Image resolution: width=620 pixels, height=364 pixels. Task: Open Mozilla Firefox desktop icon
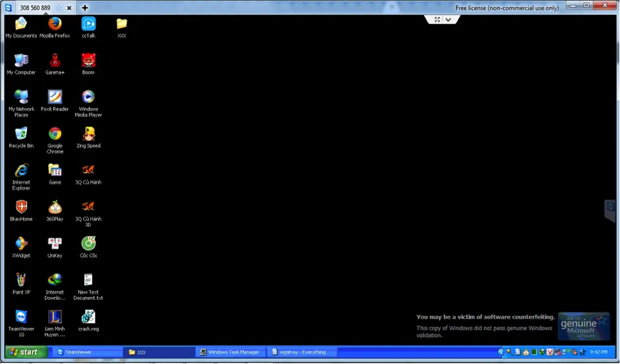tap(55, 24)
